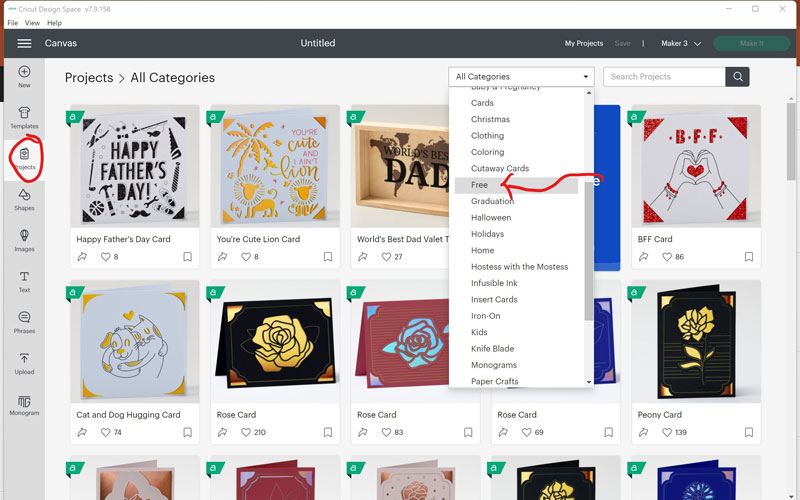Like the Peony Card

coord(666,432)
